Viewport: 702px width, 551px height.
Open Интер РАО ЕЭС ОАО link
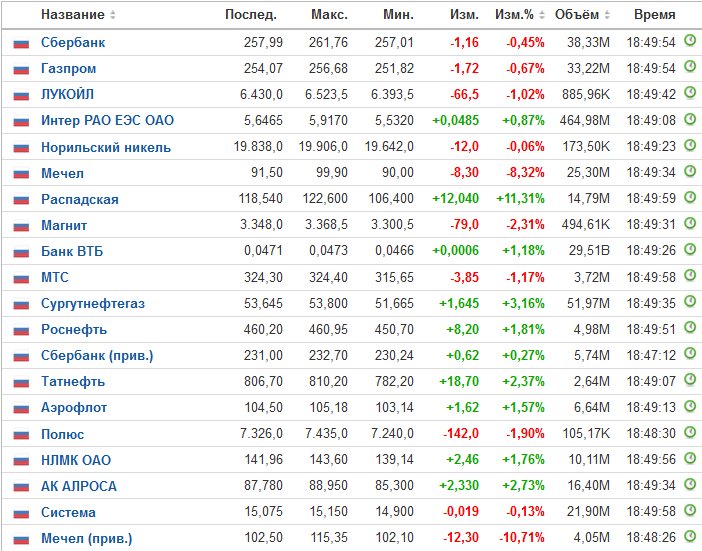107,120
